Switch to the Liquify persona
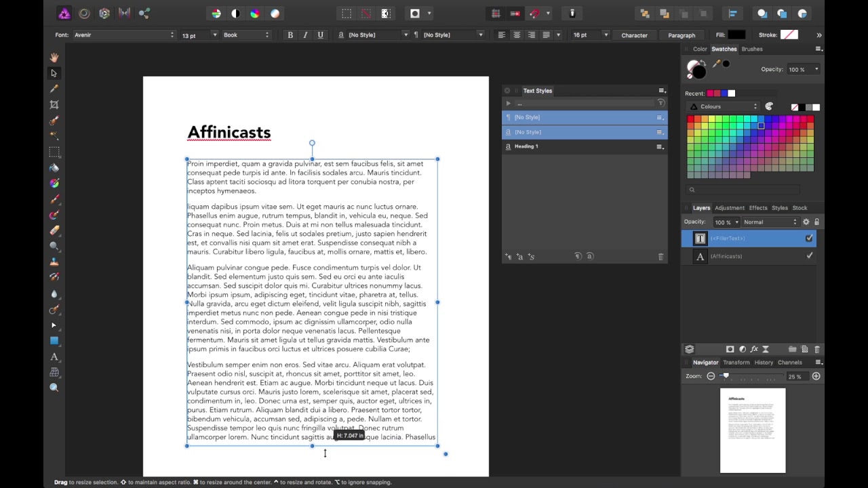Screen dimensions: 868x488 pos(84,13)
